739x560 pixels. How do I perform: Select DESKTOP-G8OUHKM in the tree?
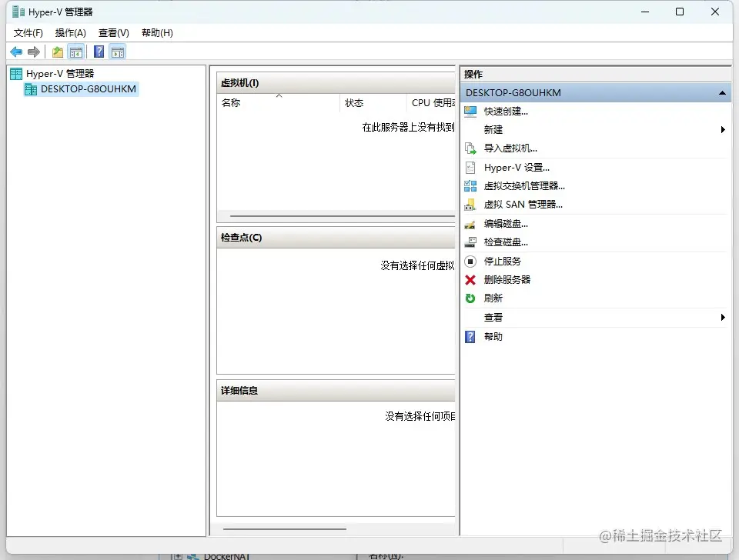click(88, 89)
